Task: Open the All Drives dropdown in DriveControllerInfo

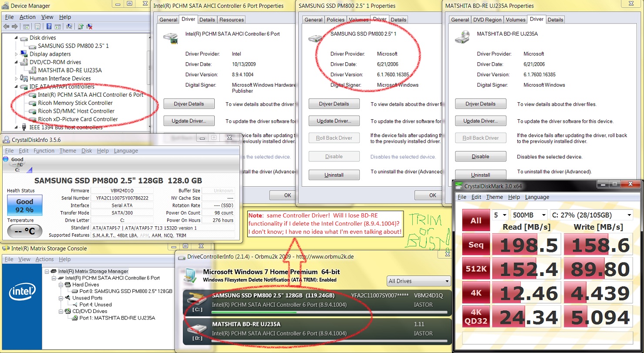Action: coord(418,281)
